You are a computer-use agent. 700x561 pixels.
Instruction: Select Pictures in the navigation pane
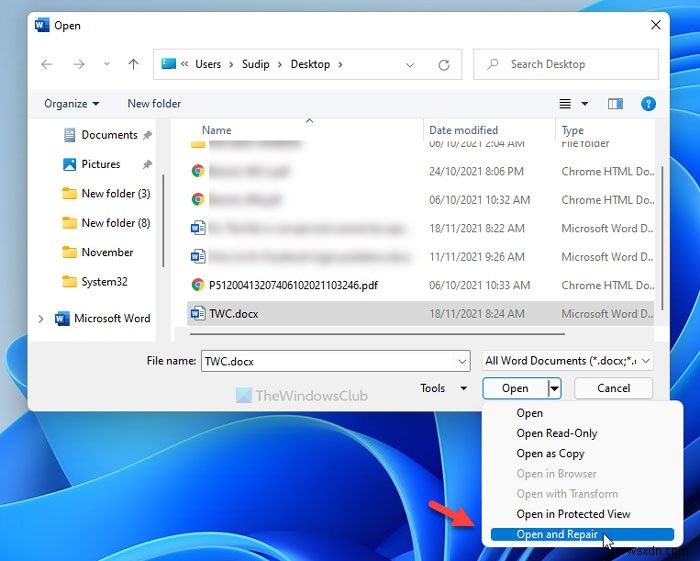[101, 164]
